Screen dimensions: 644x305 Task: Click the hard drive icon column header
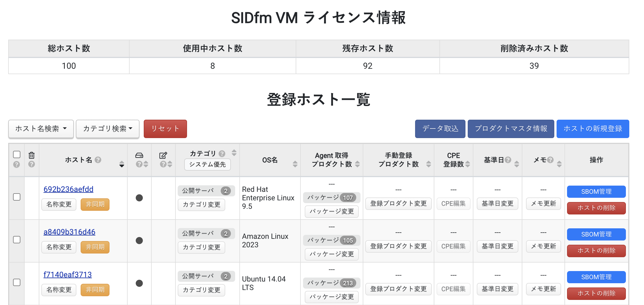click(139, 155)
